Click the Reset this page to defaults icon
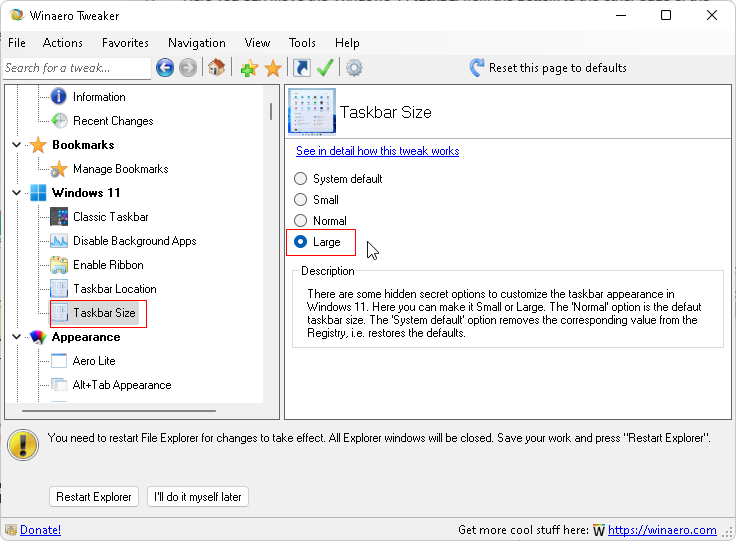736x541 pixels. pos(477,68)
